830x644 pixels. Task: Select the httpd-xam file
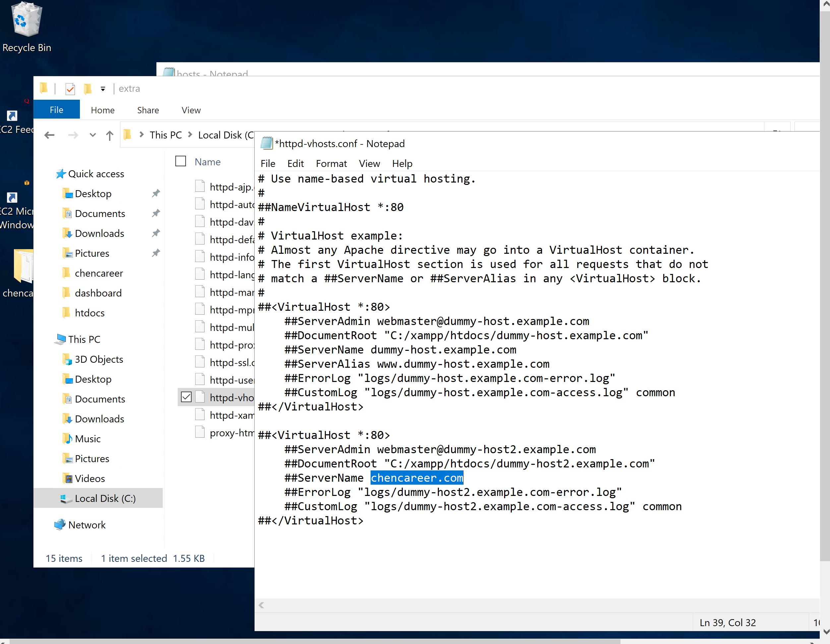[x=231, y=415]
